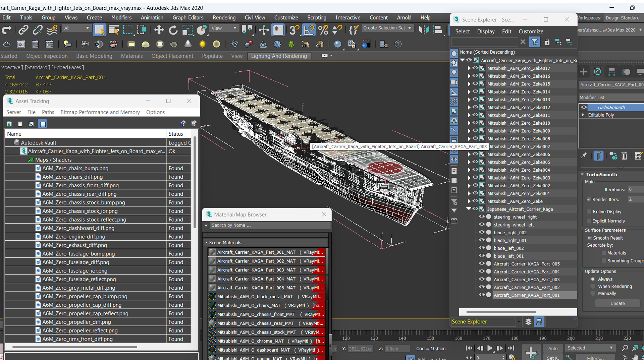Click the Filters... button
This screenshot has height=362, width=644.
pos(595,358)
